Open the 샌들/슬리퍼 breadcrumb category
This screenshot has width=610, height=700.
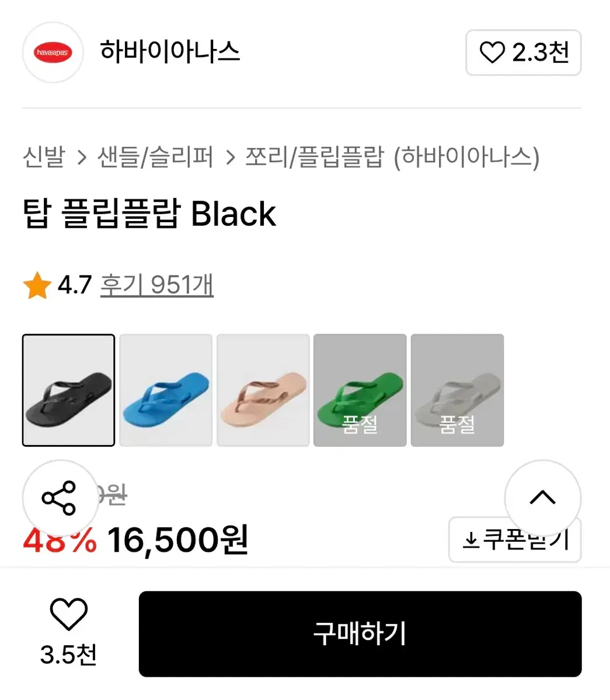pos(155,157)
